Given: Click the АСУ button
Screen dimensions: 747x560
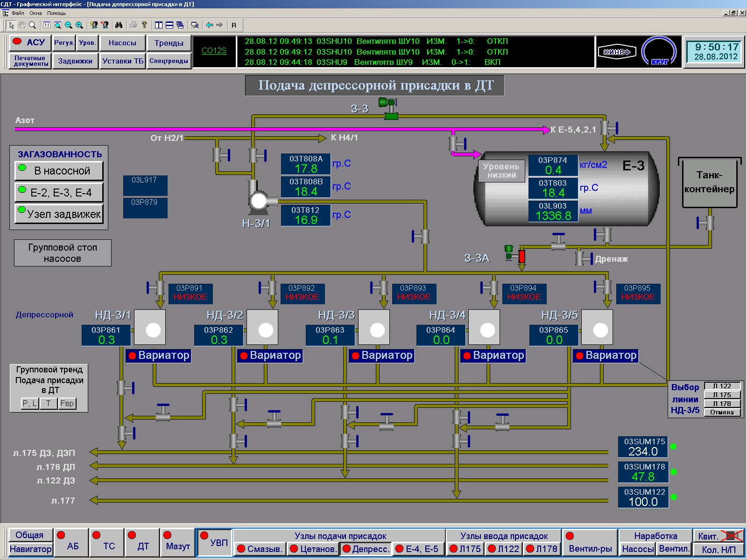Looking at the screenshot, I should (30, 42).
